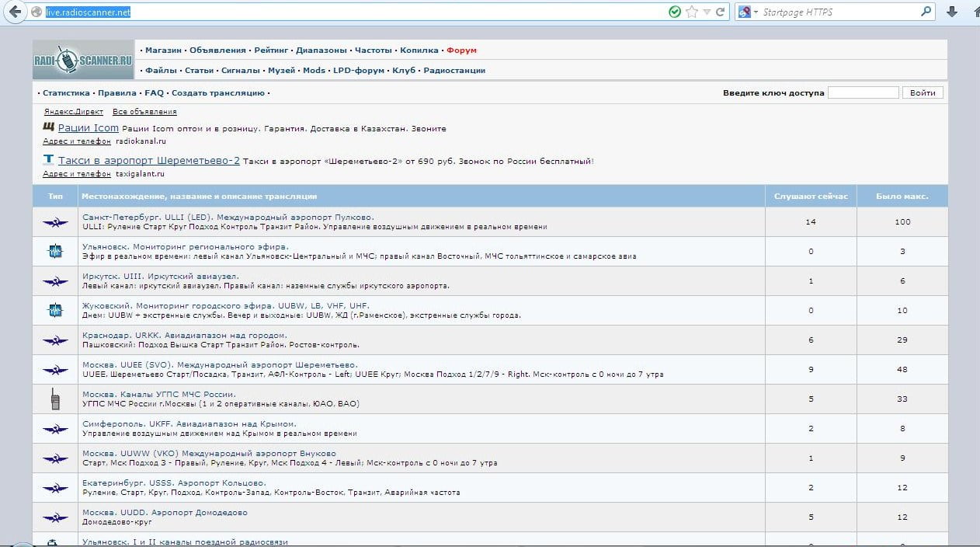Click the Краснодар row aviation wings icon
The width and height of the screenshot is (980, 547).
55,340
